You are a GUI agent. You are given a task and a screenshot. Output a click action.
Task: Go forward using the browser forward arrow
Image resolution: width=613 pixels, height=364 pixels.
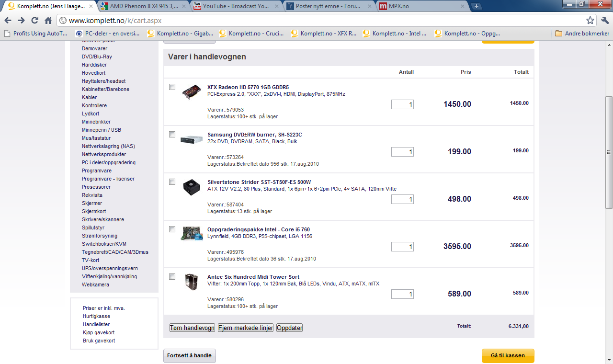tap(21, 20)
